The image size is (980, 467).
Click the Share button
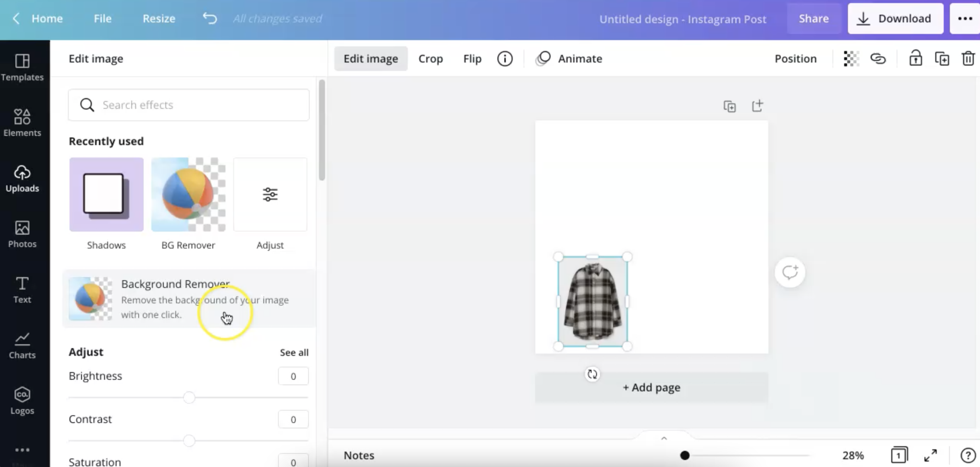814,19
